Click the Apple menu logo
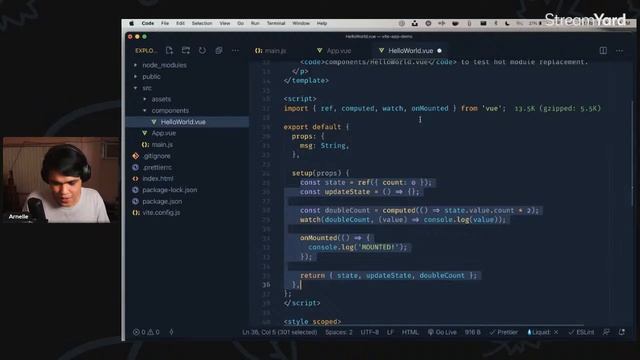This screenshot has width=640, height=360. point(131,23)
